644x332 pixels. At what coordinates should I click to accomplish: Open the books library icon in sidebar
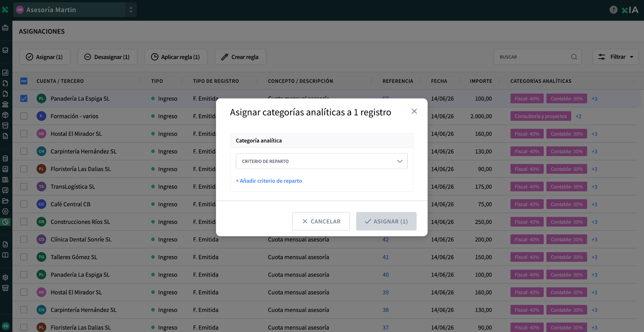(x=5, y=180)
